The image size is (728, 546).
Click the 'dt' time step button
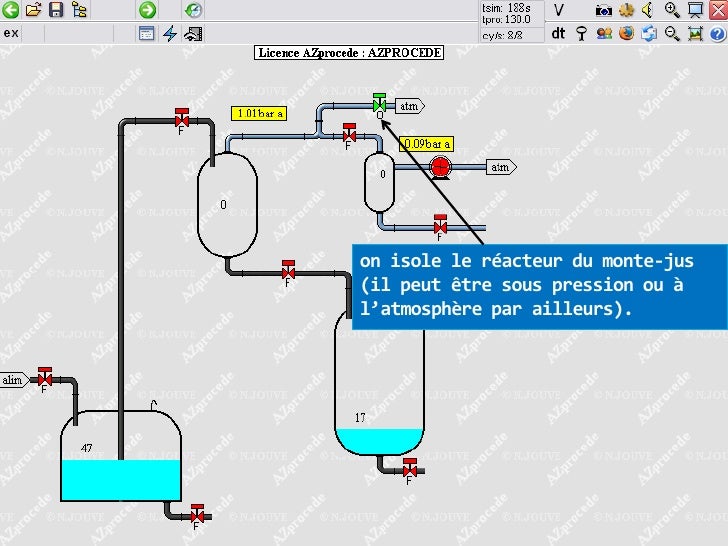(x=559, y=33)
